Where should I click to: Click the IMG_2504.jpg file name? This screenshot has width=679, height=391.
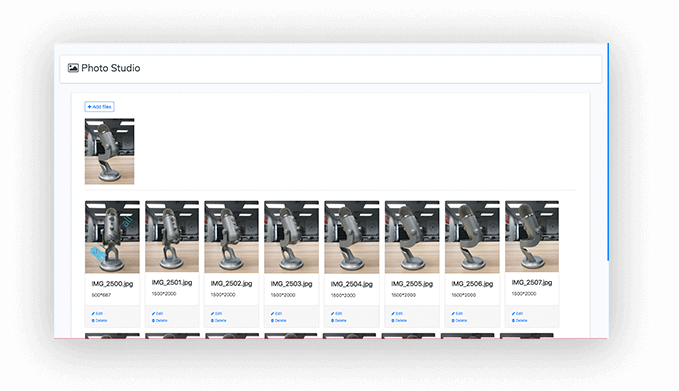point(352,284)
